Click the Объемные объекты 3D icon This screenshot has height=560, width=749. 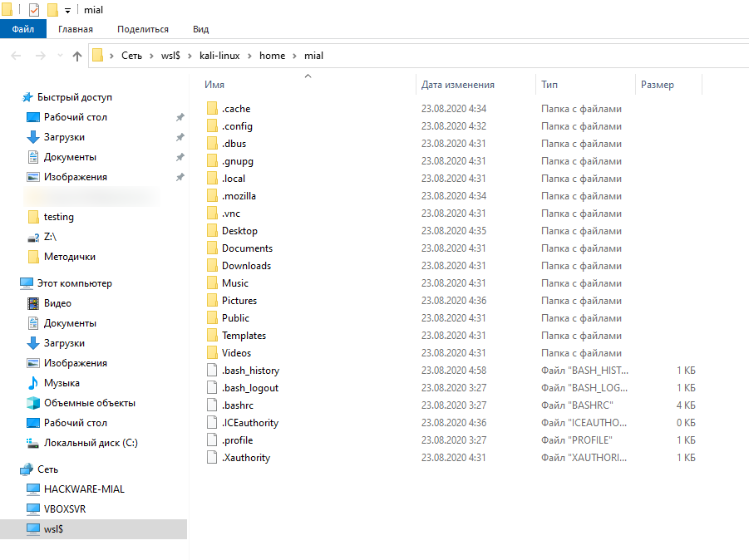click(33, 403)
